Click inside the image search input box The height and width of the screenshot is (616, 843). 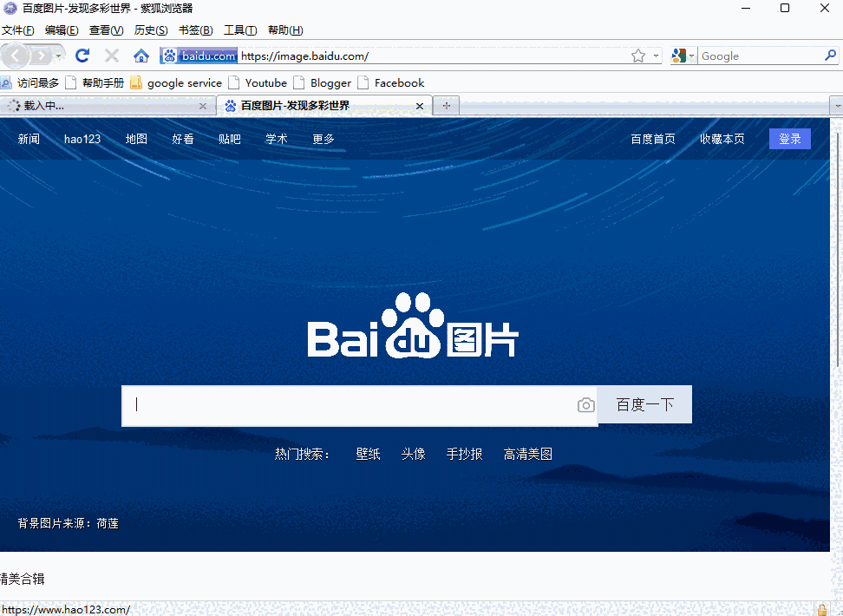coord(347,404)
